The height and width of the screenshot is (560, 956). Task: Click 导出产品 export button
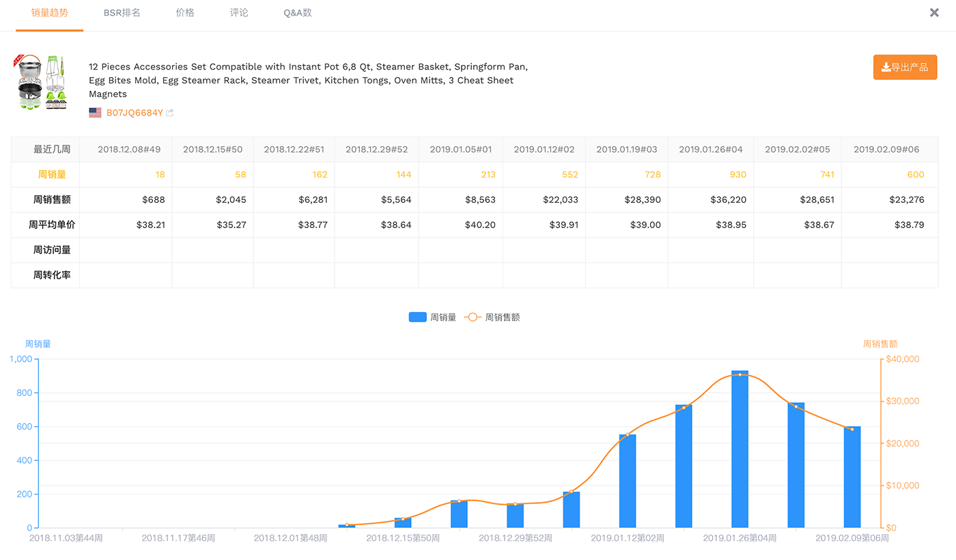(x=905, y=67)
